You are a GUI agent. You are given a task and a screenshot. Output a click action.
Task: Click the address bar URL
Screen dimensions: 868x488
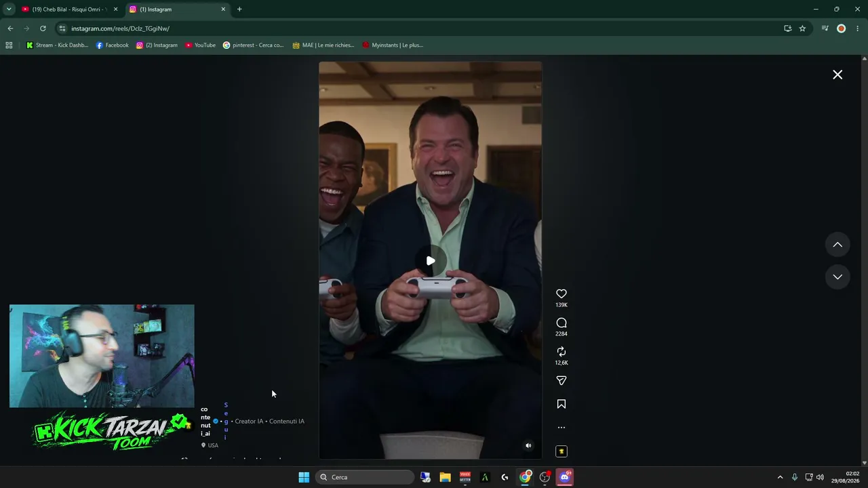coord(120,28)
